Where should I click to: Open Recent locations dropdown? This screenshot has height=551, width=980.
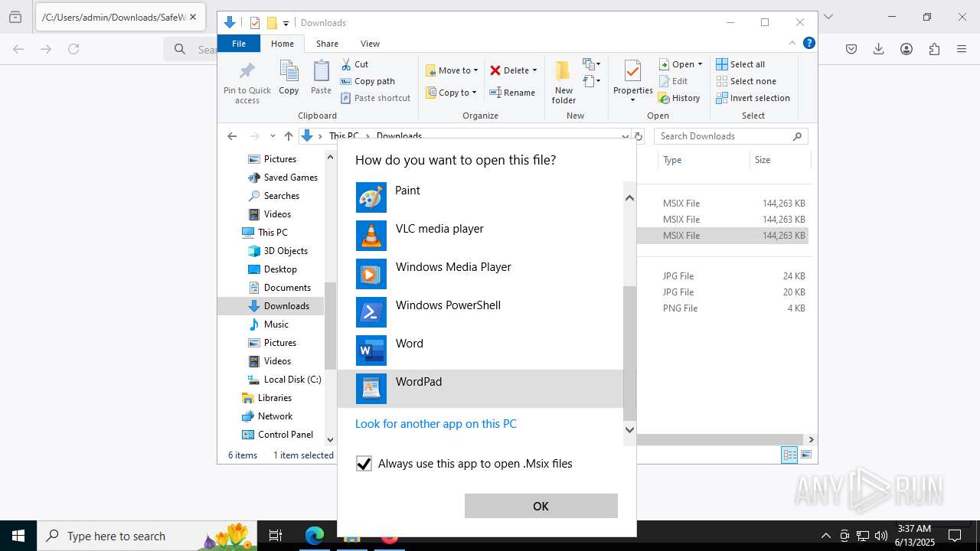click(273, 136)
